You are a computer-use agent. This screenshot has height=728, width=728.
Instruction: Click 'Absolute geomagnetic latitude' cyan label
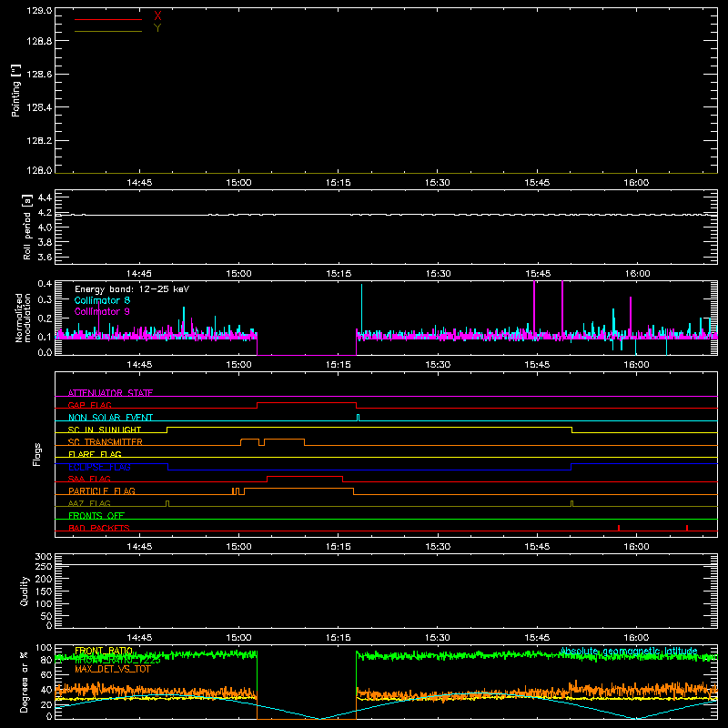tap(629, 651)
